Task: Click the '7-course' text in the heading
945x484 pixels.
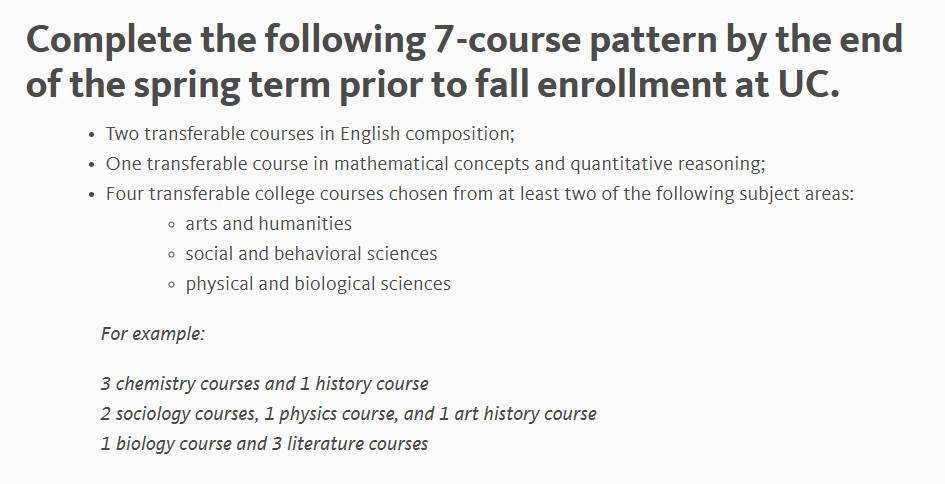Action: click(x=506, y=40)
